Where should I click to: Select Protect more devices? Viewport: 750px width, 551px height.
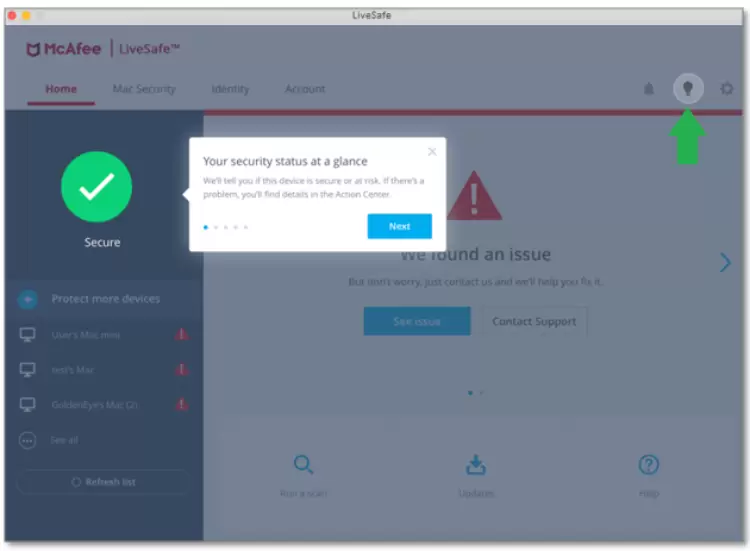click(x=106, y=299)
